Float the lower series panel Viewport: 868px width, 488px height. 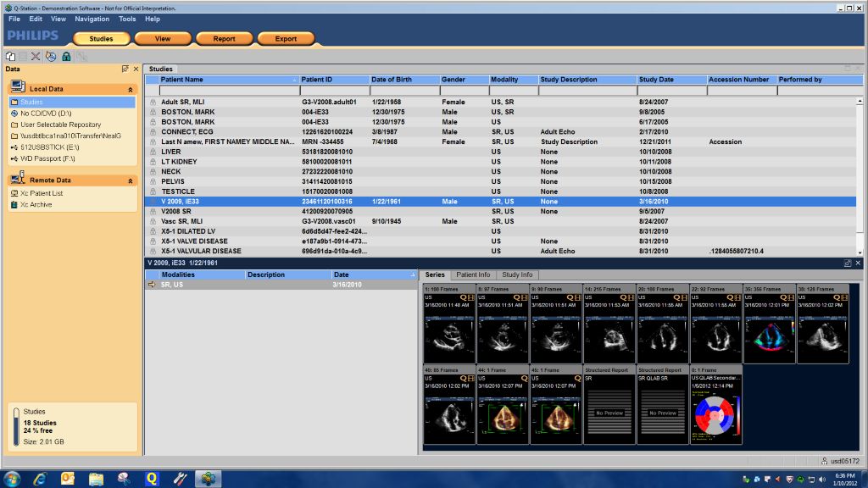(x=848, y=263)
